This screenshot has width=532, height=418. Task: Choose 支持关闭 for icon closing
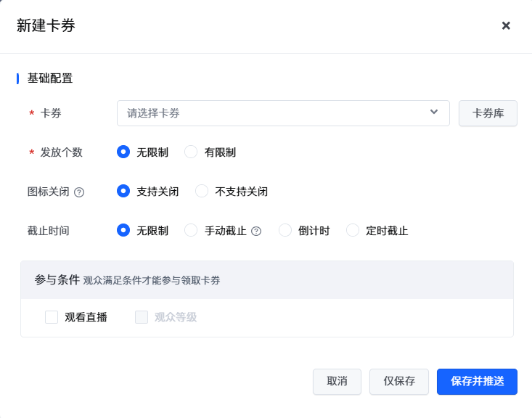[x=123, y=192]
